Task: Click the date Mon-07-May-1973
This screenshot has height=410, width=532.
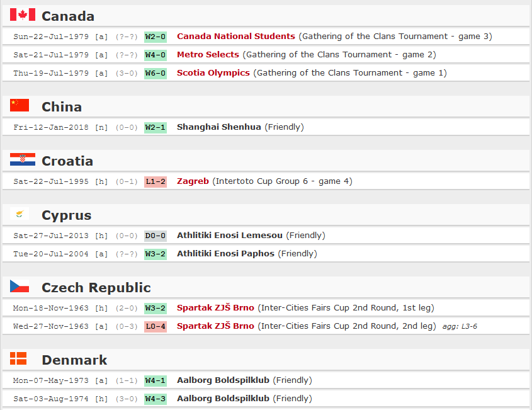Action: 51,381
